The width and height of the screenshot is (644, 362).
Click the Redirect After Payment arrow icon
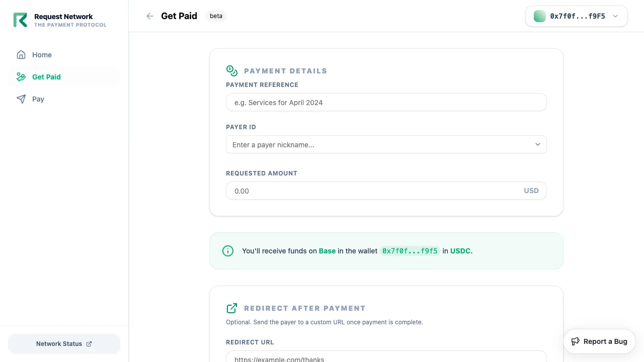click(x=232, y=308)
